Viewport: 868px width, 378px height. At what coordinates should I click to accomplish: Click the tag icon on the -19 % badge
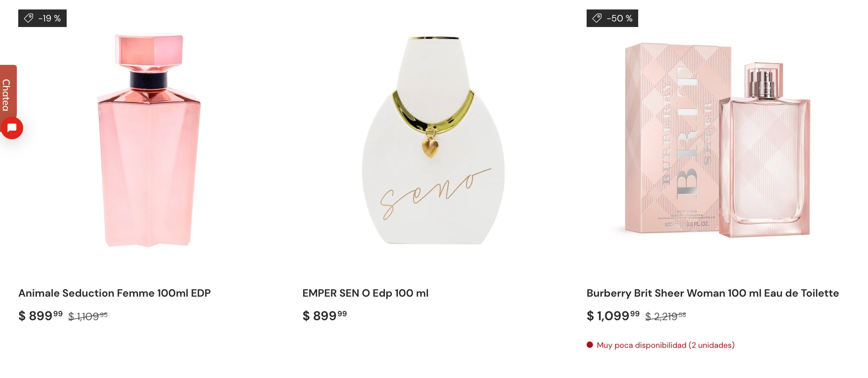click(29, 18)
